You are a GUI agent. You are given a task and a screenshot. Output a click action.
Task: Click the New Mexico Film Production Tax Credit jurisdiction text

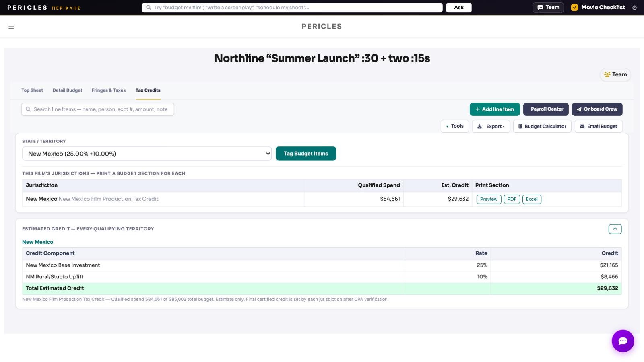(109, 199)
